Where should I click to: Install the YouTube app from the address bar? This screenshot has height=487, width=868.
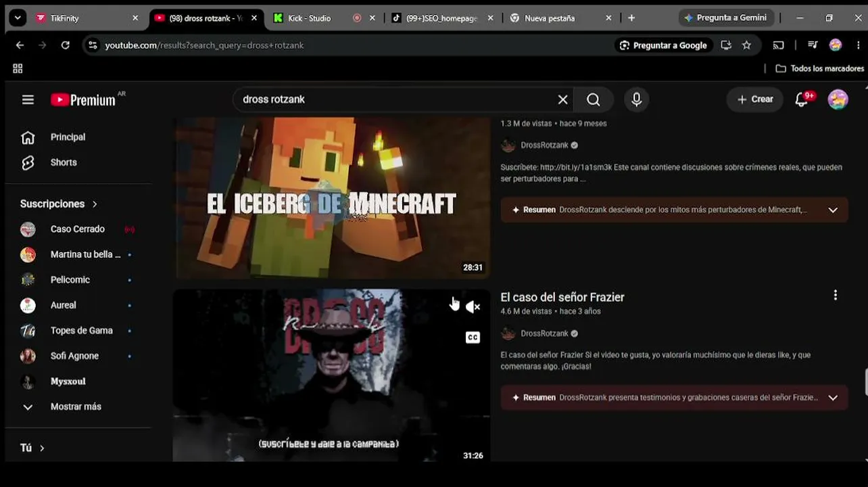point(726,45)
